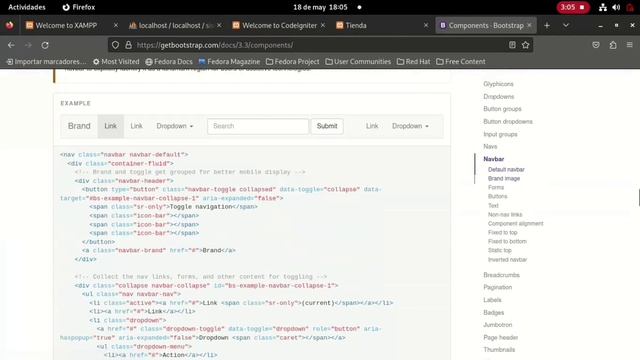
Task: Open Importar marcadores bookmark item
Action: pos(46,62)
